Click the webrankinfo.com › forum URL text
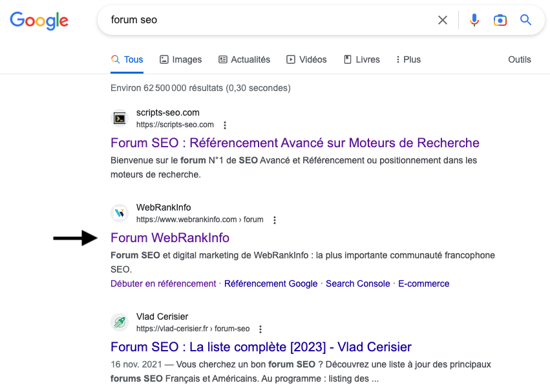Viewport: 550px width, 392px height. 200,220
